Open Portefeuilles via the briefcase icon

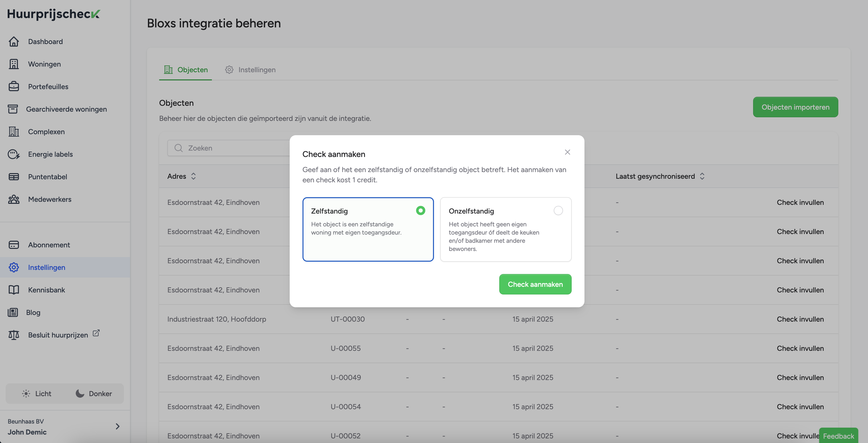[x=14, y=87]
